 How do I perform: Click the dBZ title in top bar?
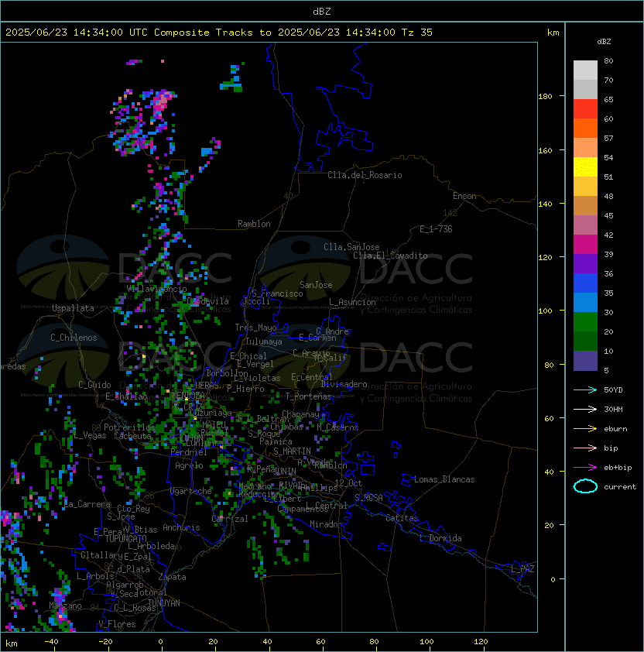322,11
